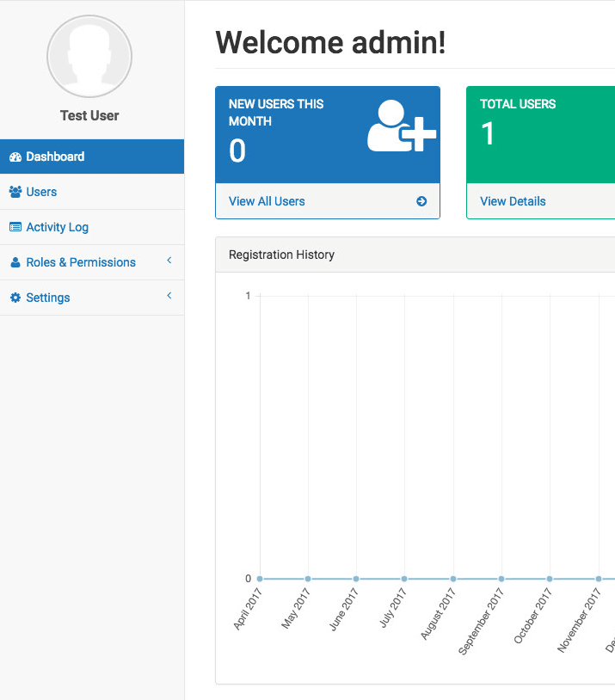Screen dimensions: 615x700
Task: Click the total users count 1
Action: pyautogui.click(x=488, y=133)
